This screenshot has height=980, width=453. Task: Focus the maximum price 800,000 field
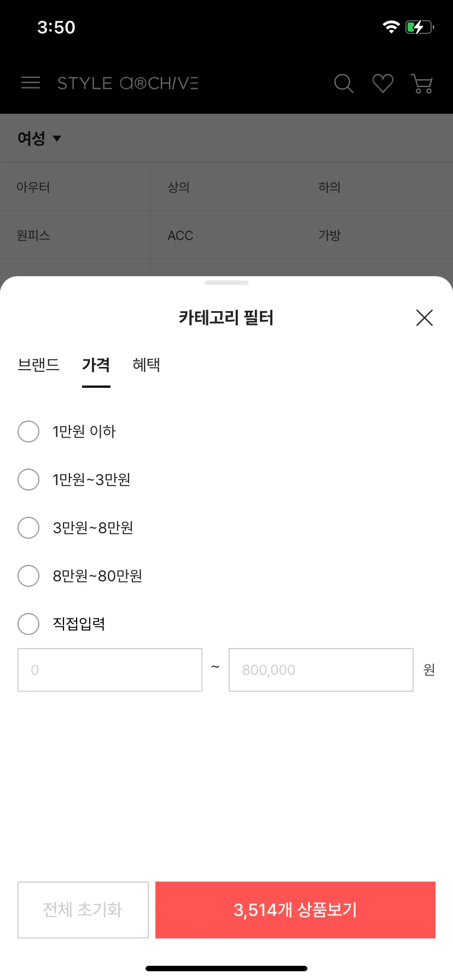[321, 670]
